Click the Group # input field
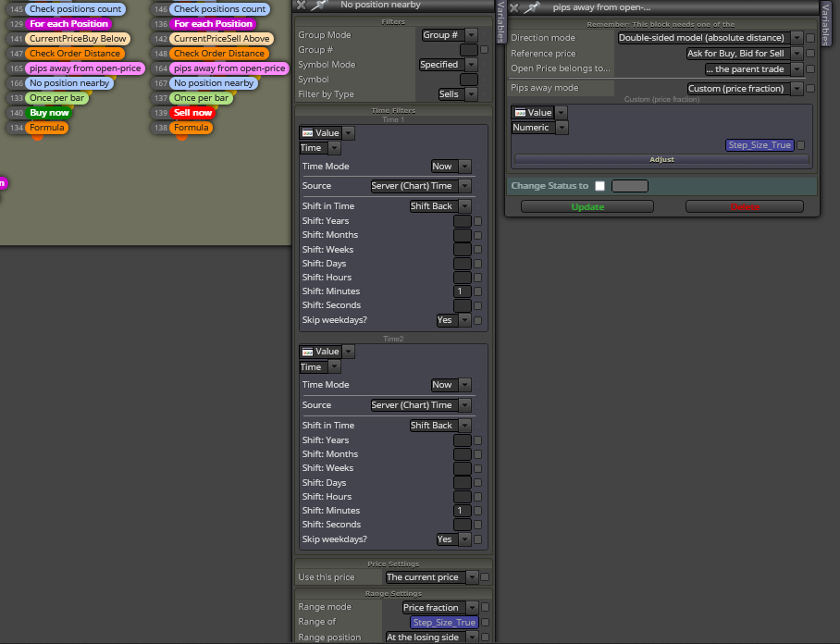The width and height of the screenshot is (840, 644). [469, 50]
